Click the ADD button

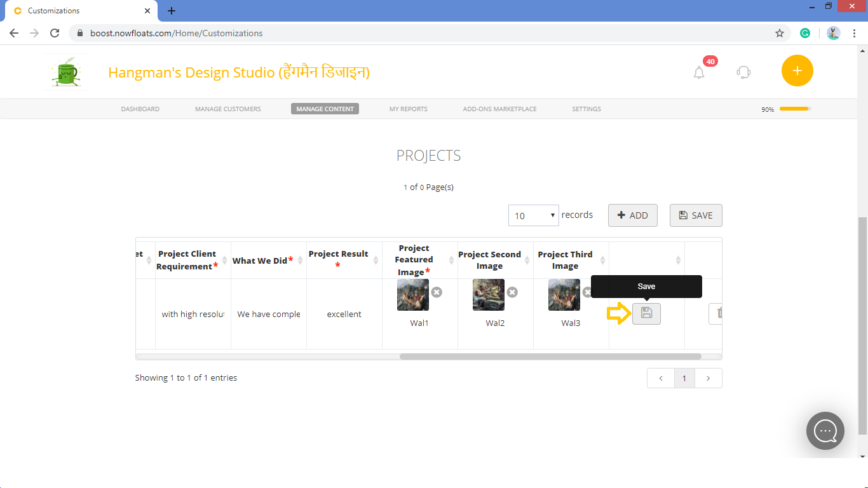(633, 215)
